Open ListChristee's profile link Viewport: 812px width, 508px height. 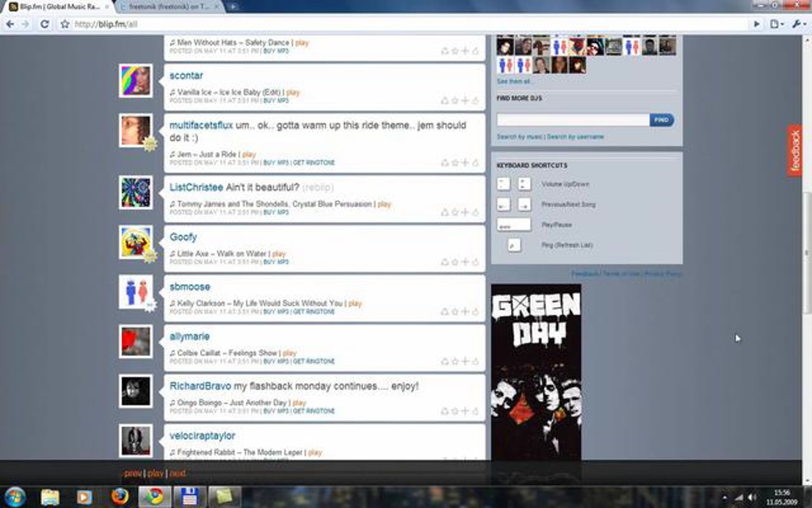click(x=196, y=187)
